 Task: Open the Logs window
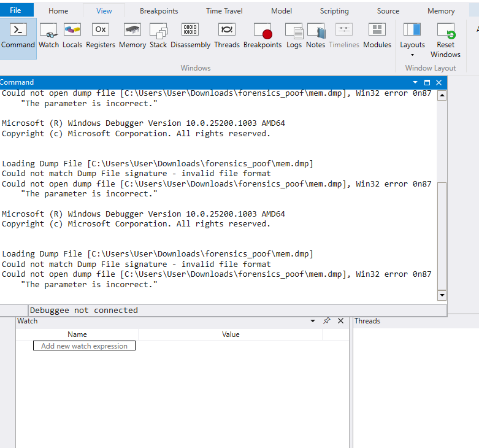[x=294, y=36]
